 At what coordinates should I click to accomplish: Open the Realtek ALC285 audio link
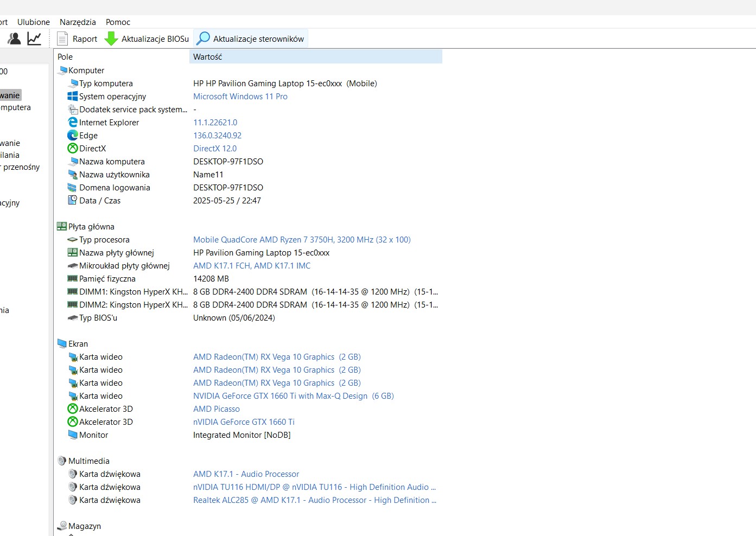[315, 500]
